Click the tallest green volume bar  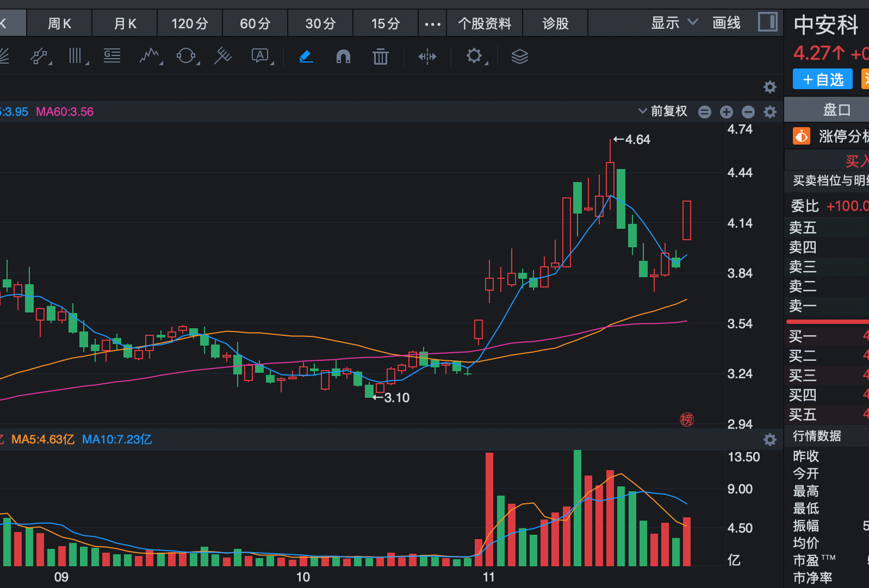pos(578,508)
